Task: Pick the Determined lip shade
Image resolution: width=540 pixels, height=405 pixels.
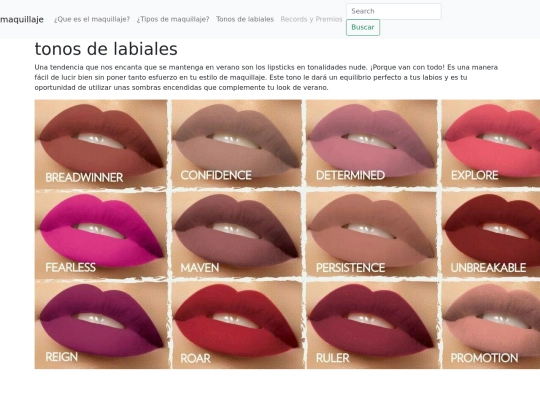Action: coord(372,143)
